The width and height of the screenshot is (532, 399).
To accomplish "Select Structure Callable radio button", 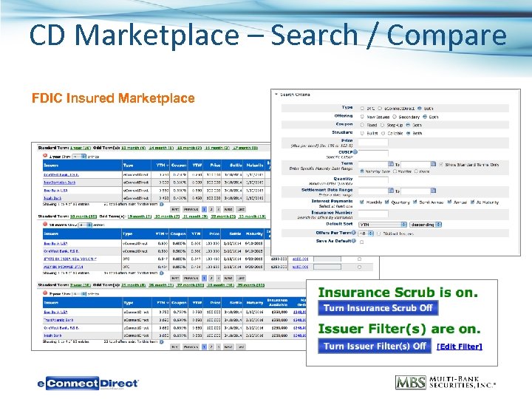I will 383,133.
